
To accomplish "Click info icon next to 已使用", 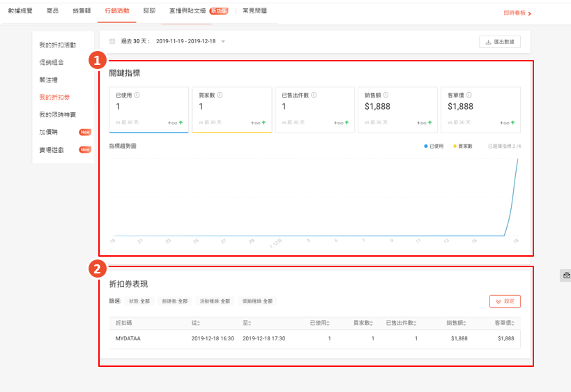I will 137,96.
